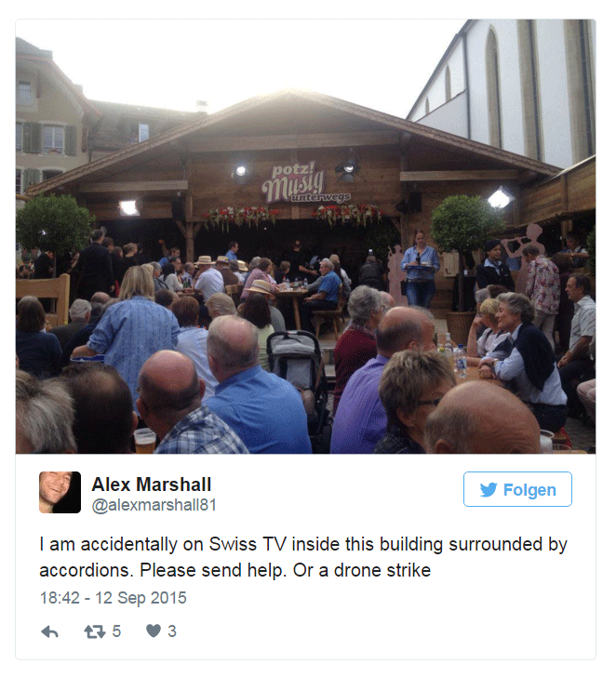
Task: Visit the @alexmarshall81 handle
Action: pos(154,505)
